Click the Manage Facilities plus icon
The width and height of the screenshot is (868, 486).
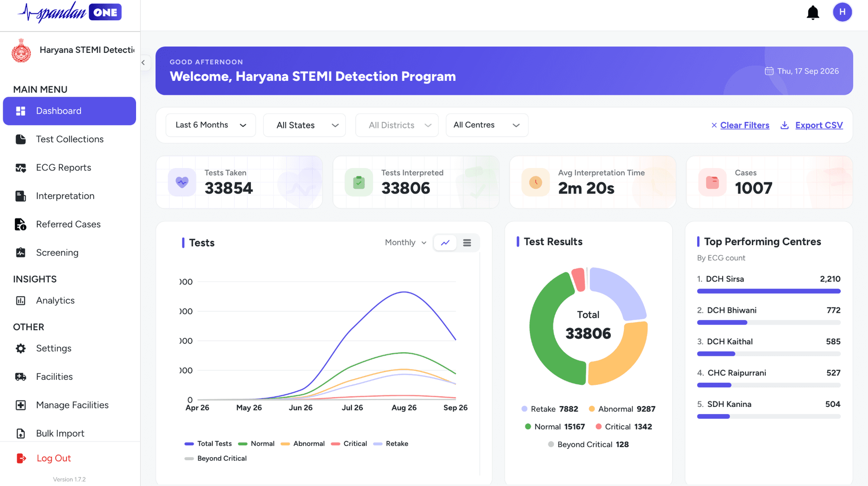pyautogui.click(x=20, y=405)
